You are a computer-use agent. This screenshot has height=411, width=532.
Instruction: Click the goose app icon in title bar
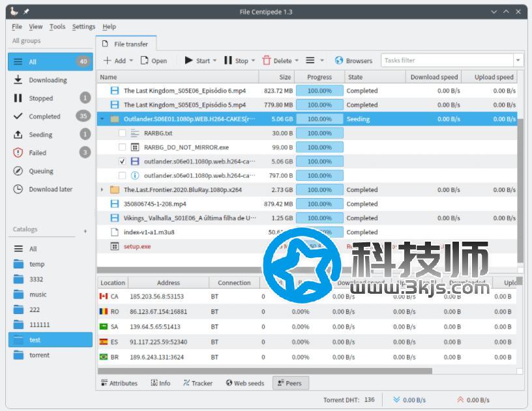14,11
